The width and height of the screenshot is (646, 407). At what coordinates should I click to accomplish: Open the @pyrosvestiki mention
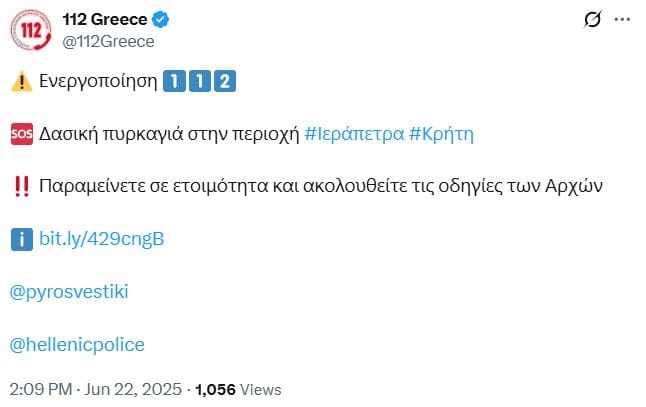pos(69,292)
